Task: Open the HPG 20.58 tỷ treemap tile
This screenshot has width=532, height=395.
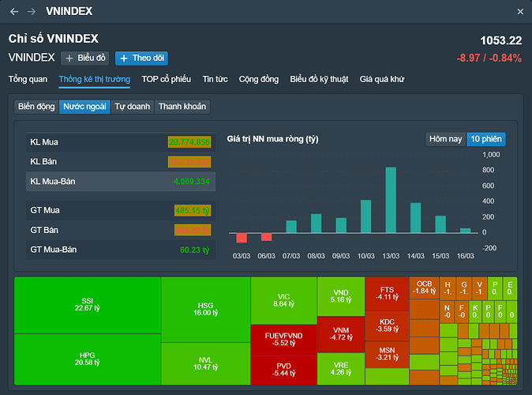Action: (87, 359)
